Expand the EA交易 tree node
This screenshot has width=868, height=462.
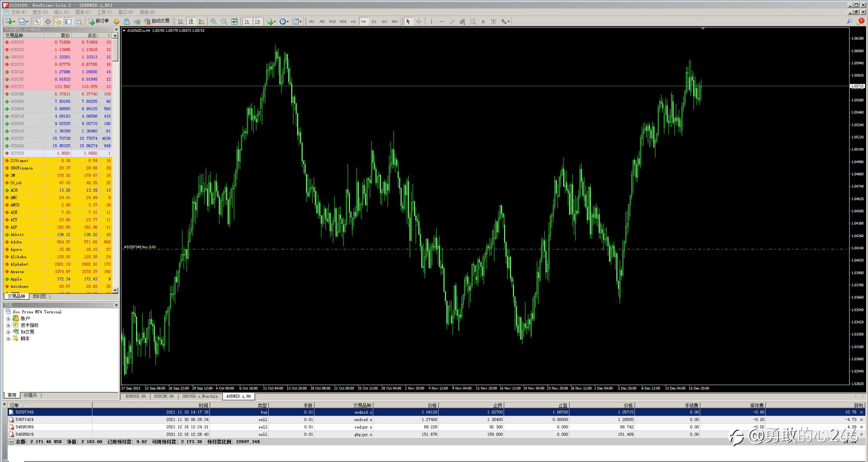click(8, 332)
